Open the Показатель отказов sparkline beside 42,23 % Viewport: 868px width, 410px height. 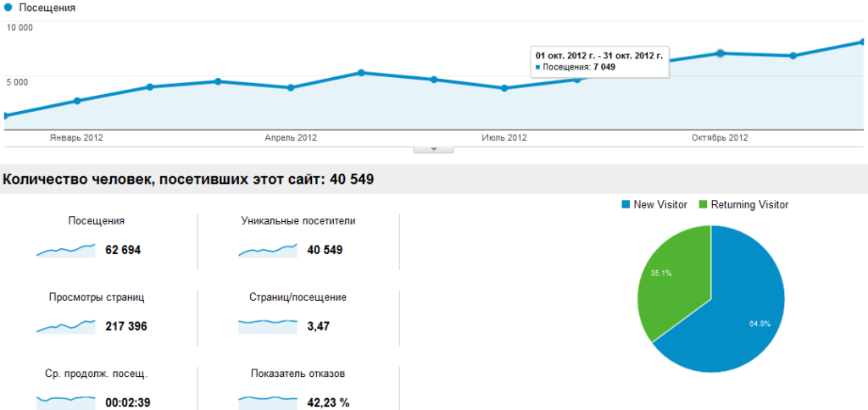tap(268, 403)
